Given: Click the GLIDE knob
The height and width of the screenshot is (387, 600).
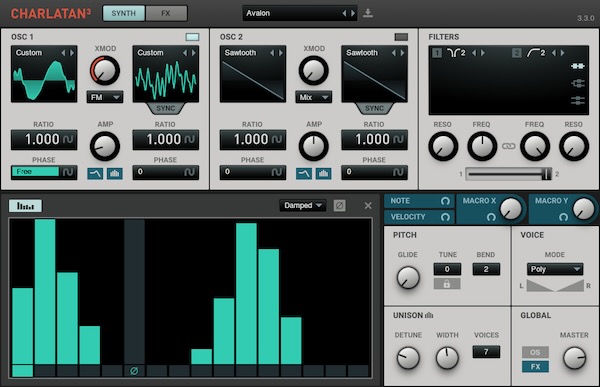Looking at the screenshot, I should point(408,278).
